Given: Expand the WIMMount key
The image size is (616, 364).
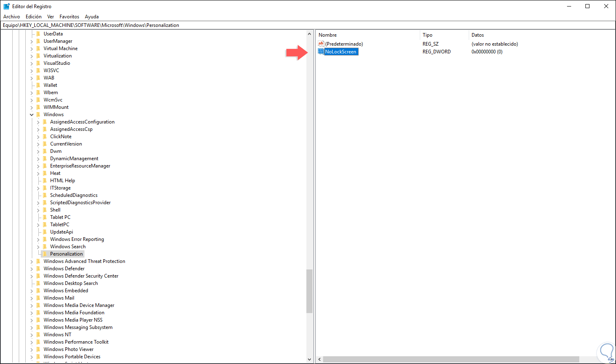Looking at the screenshot, I should (32, 107).
